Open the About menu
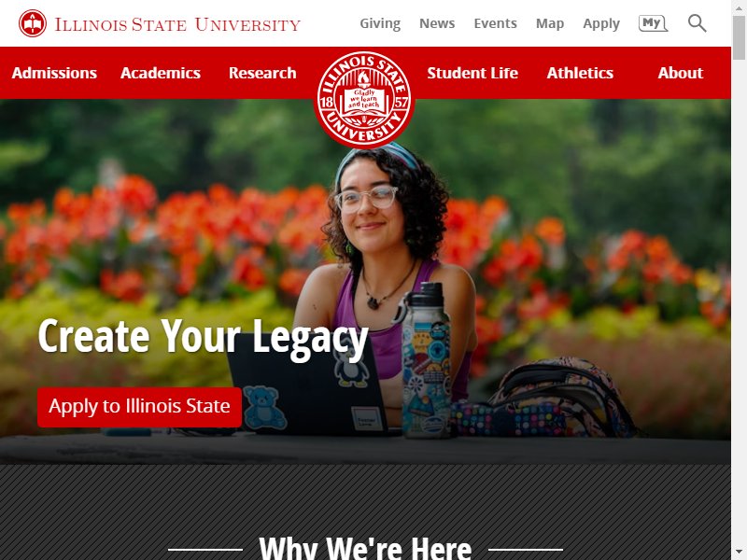 681,73
